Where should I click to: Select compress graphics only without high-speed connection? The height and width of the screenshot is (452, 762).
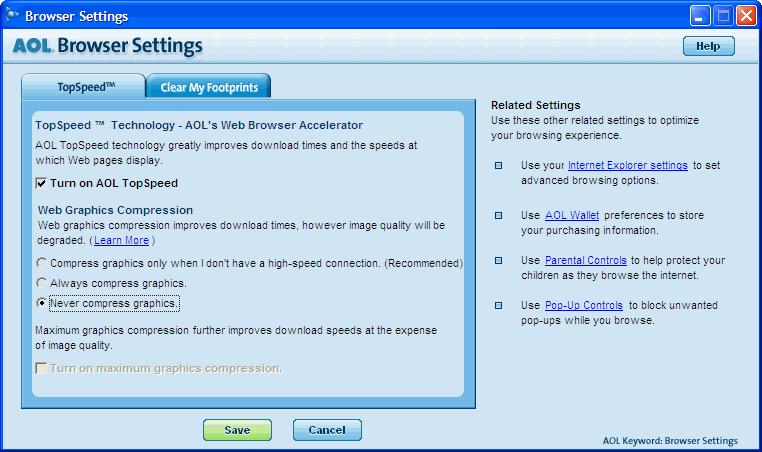coord(42,263)
